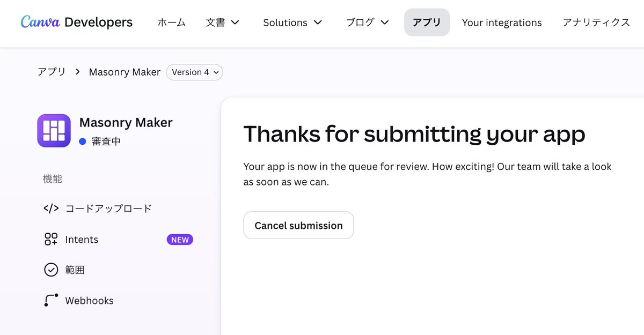Click the Masonry Maker sidebar title
This screenshot has width=644, height=335.
tap(126, 122)
